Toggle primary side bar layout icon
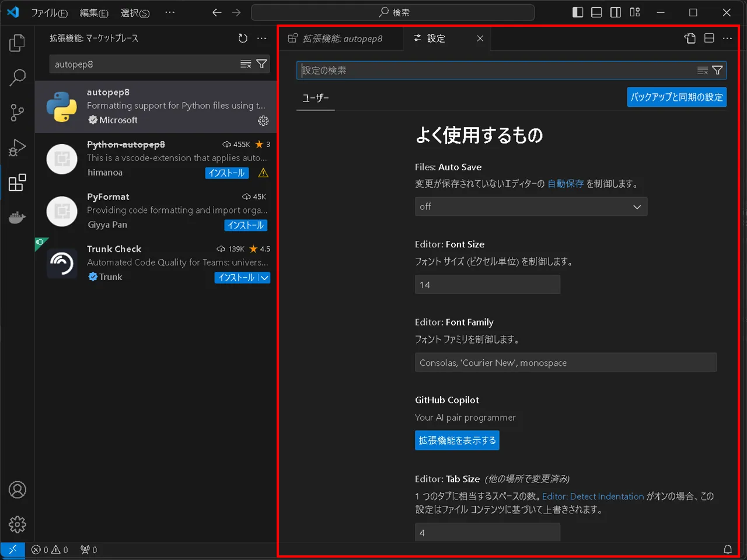 coord(578,12)
